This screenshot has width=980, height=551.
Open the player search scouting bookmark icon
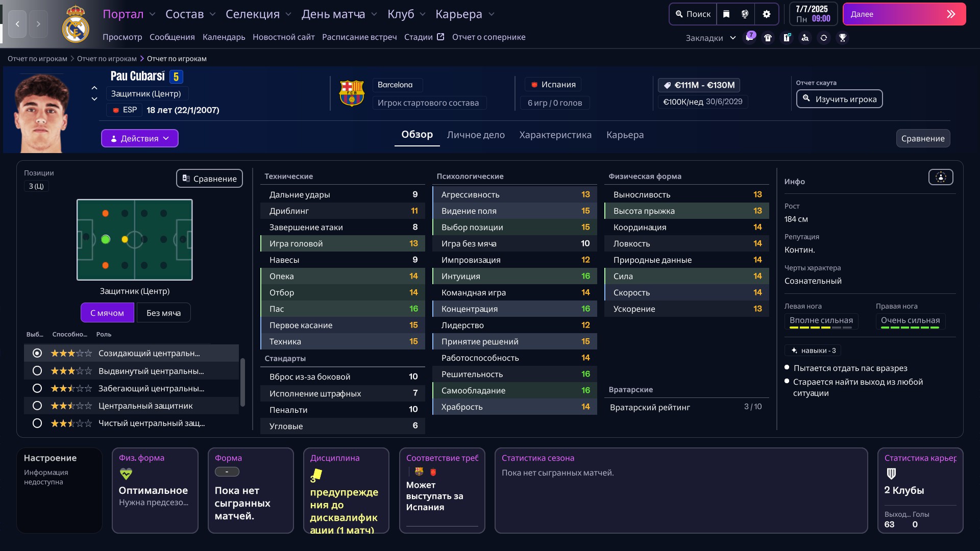click(x=805, y=38)
